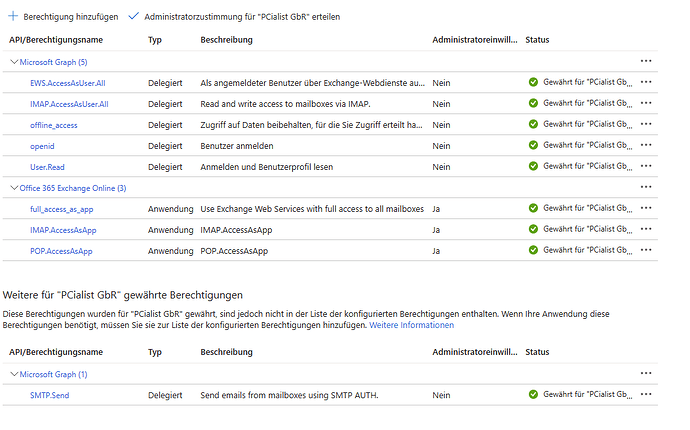Click green status icon in openid row
The width and height of the screenshot is (690, 430).
pos(533,145)
